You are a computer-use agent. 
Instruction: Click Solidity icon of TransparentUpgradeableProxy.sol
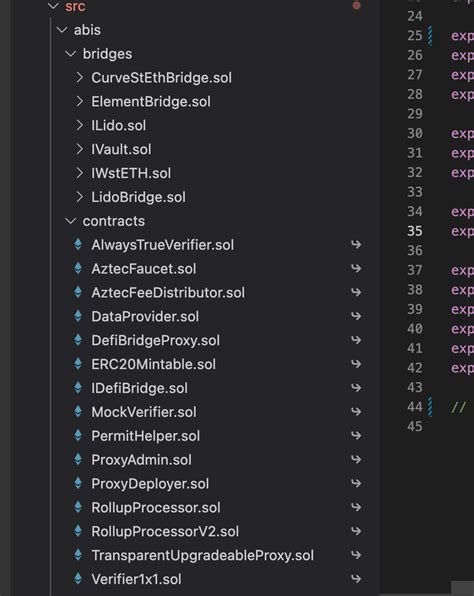click(x=78, y=555)
